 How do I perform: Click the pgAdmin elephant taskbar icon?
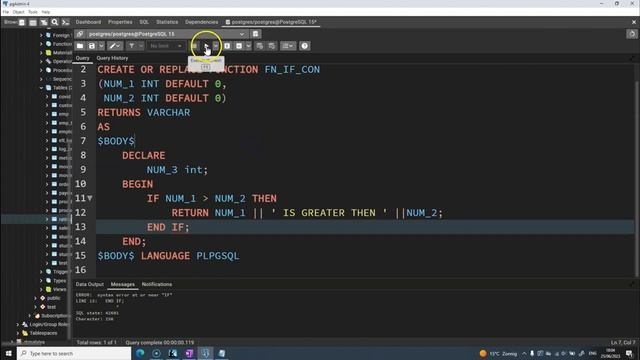(205, 353)
